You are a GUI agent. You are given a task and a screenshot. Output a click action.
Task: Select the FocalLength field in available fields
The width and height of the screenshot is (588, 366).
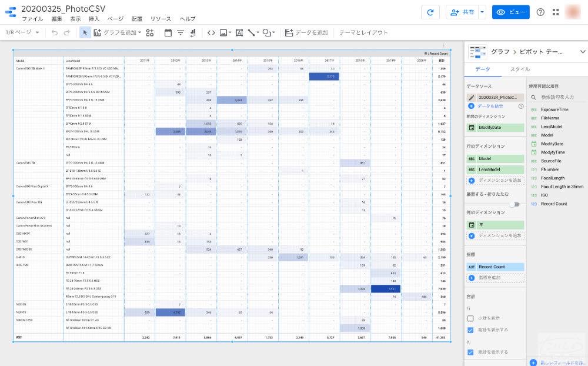pos(553,178)
